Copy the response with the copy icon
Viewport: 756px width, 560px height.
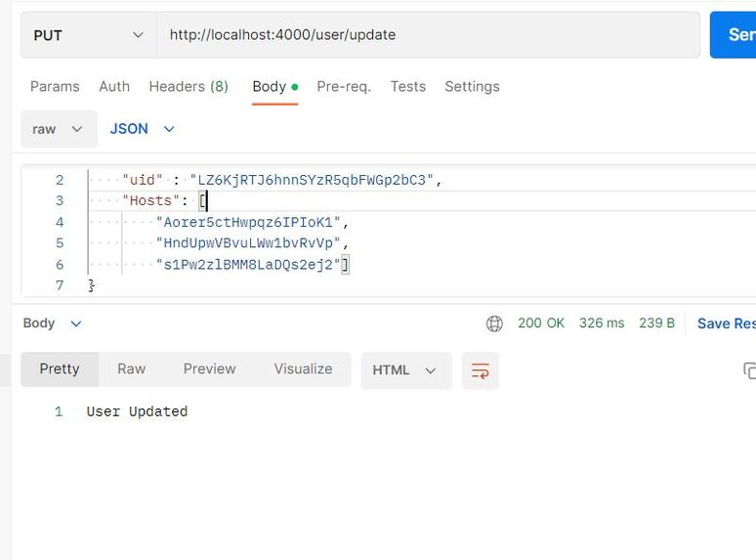(750, 370)
